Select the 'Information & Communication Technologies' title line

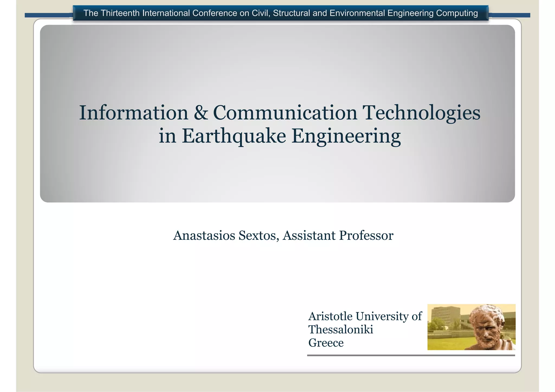point(279,113)
